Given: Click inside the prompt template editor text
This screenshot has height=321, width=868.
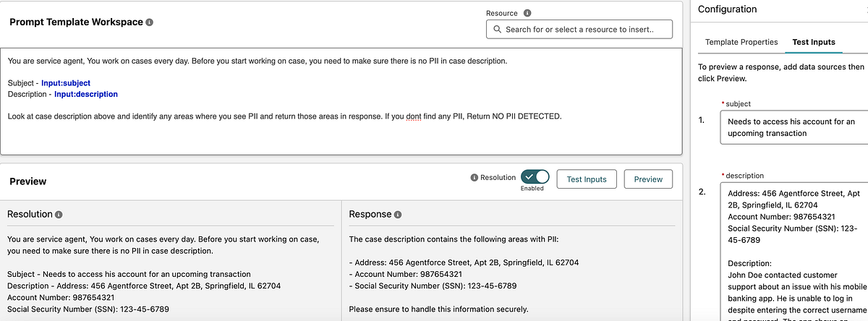Looking at the screenshot, I should click(x=289, y=116).
